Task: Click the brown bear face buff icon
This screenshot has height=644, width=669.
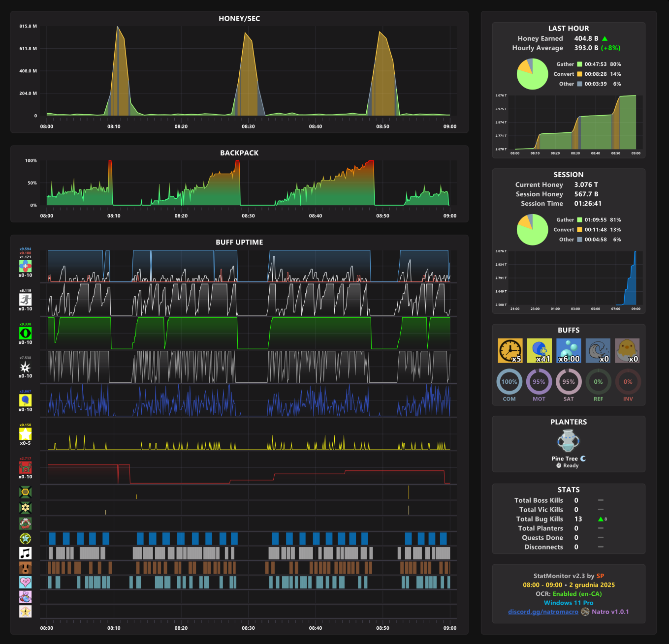Action: tap(25, 568)
